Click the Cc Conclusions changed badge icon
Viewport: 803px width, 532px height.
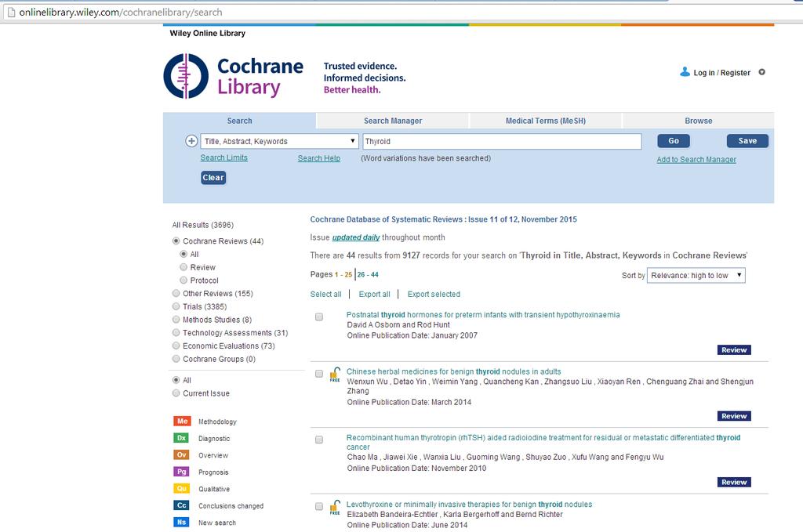coord(182,505)
